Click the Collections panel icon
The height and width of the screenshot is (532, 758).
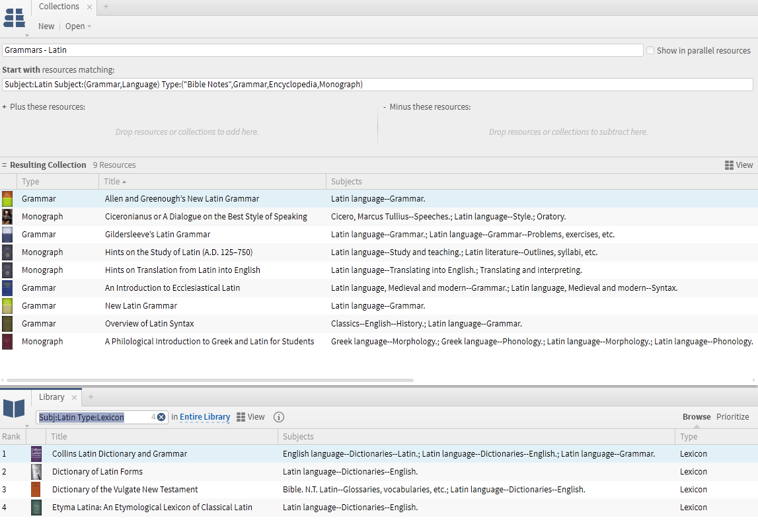pos(14,18)
